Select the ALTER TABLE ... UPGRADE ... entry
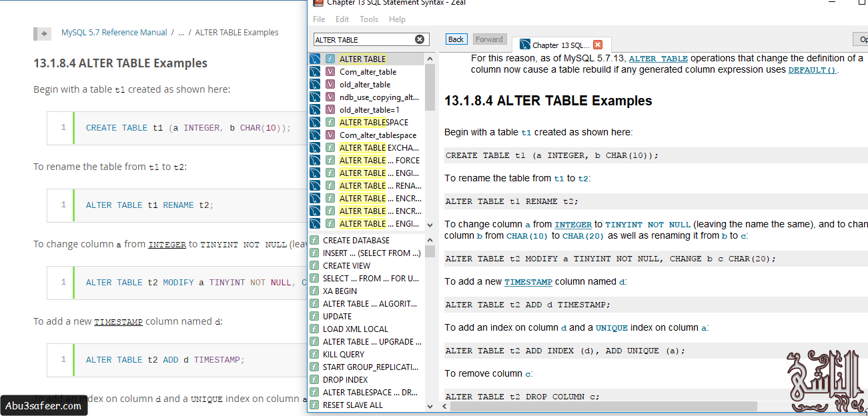Image resolution: width=868 pixels, height=416 pixels. (372, 341)
